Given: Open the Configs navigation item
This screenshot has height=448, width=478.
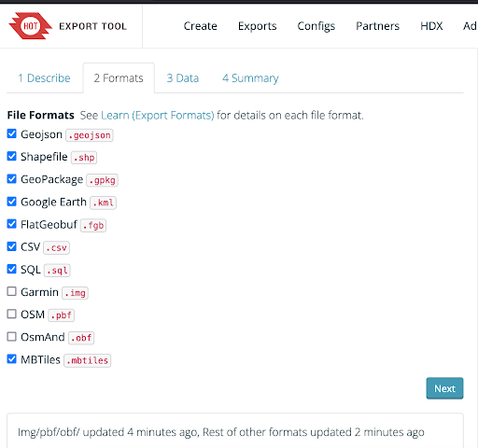Looking at the screenshot, I should point(316,26).
